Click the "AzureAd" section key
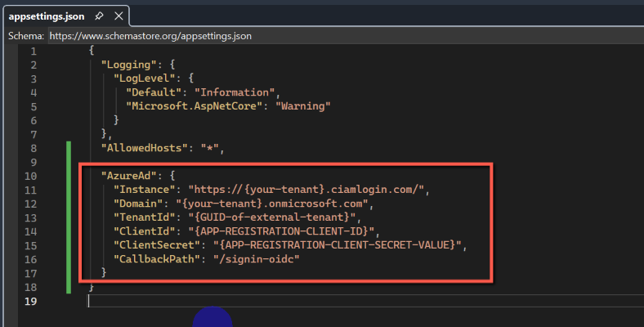 click(x=125, y=176)
